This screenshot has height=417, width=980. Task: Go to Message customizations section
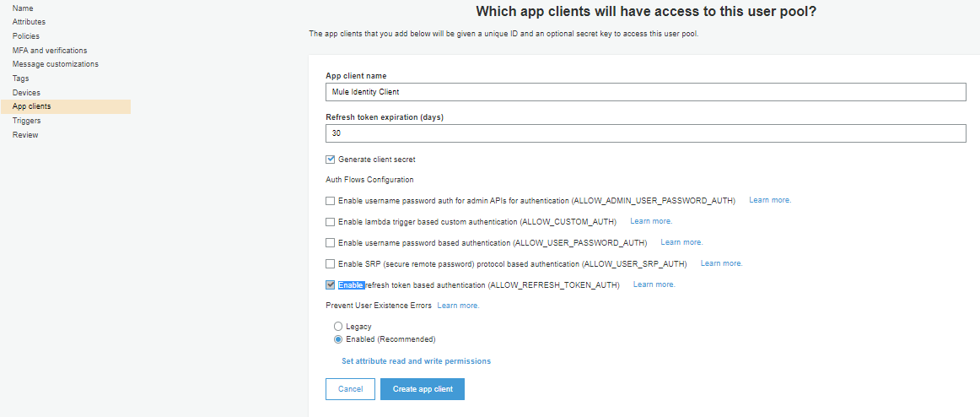point(56,64)
